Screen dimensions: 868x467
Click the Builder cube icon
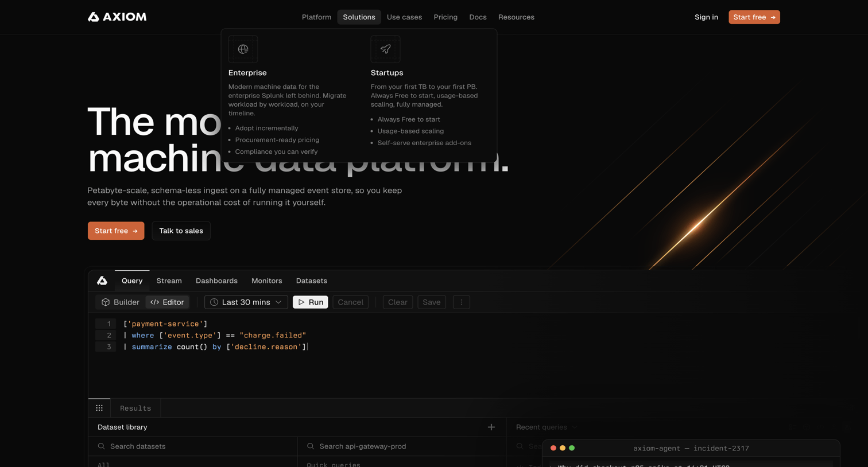(106, 302)
